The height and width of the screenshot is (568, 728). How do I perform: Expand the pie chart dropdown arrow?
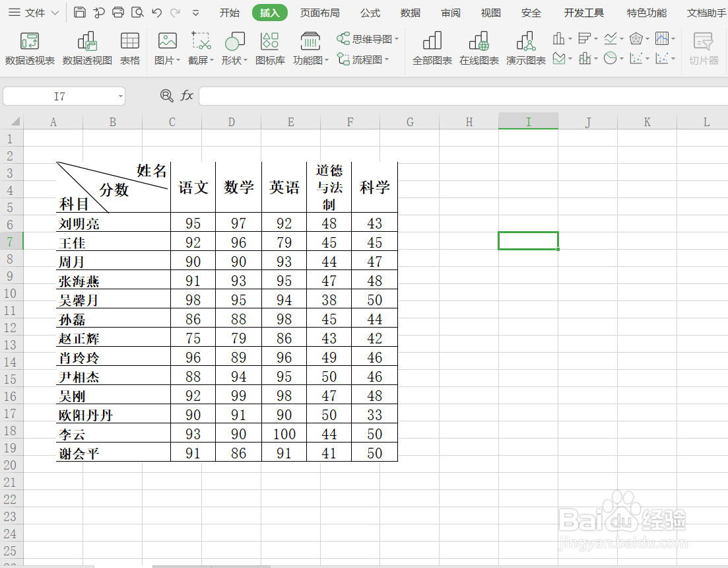[622, 59]
